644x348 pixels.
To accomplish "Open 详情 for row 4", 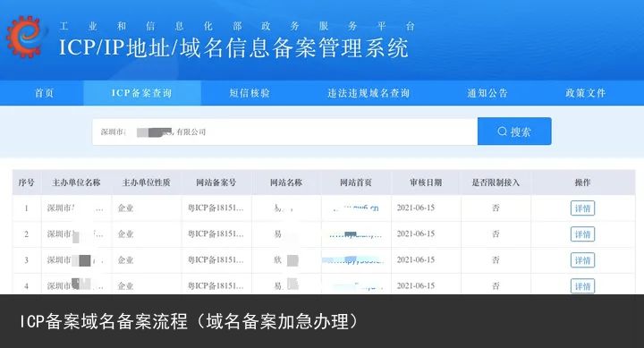I will point(582,286).
